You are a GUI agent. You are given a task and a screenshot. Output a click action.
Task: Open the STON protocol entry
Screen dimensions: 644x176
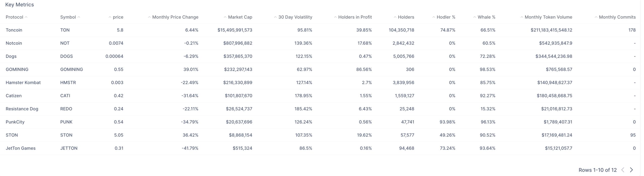(x=12, y=135)
